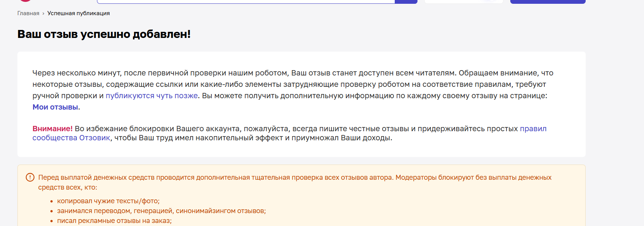The height and width of the screenshot is (226, 644).
Task: Click the bullet писал рекламные отзывы на заказ
Action: pos(114,221)
